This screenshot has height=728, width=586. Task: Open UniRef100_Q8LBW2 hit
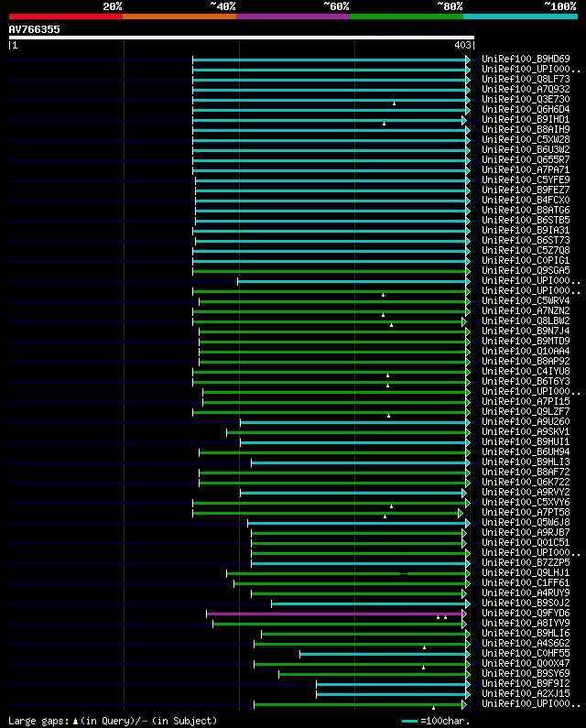(526, 321)
